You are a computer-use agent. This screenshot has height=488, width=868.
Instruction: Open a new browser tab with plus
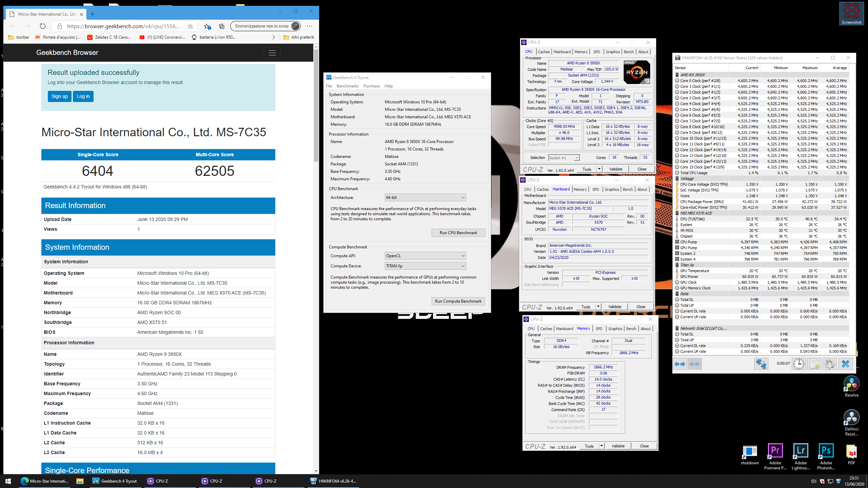point(92,14)
